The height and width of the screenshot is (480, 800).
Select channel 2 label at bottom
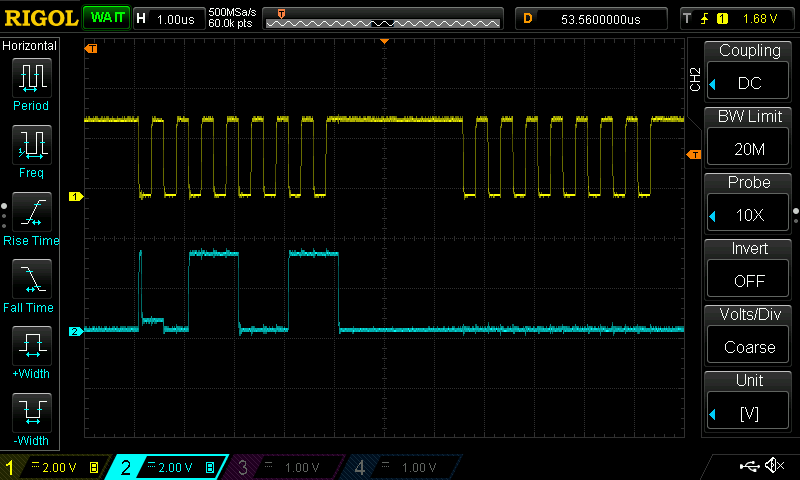point(126,467)
